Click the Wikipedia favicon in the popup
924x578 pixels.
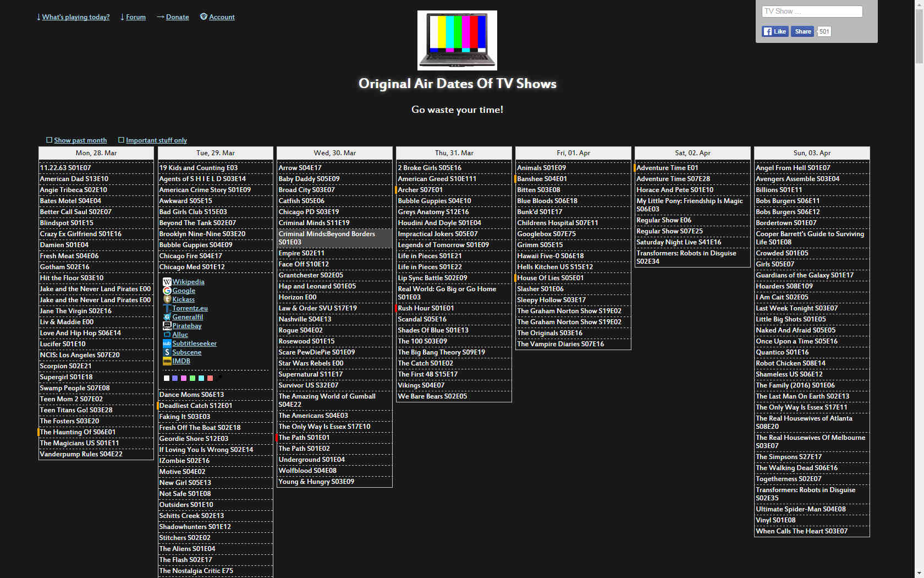tap(167, 282)
